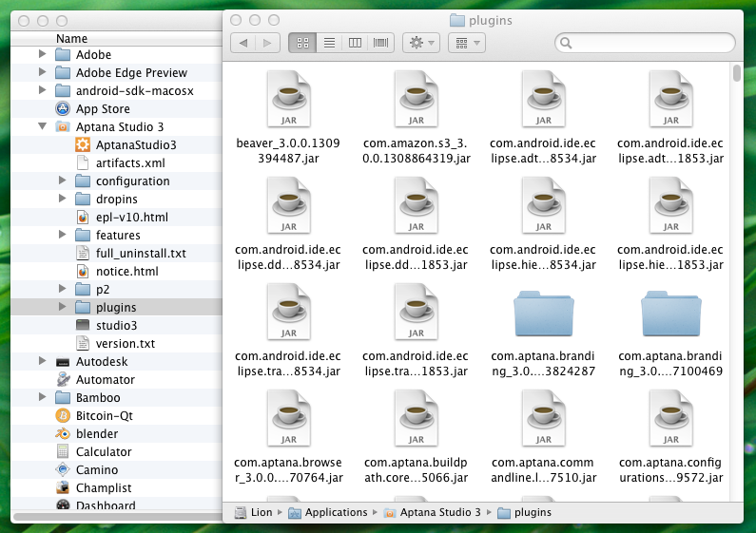Open the item arrangement dropdown
The height and width of the screenshot is (533, 756).
pos(466,43)
